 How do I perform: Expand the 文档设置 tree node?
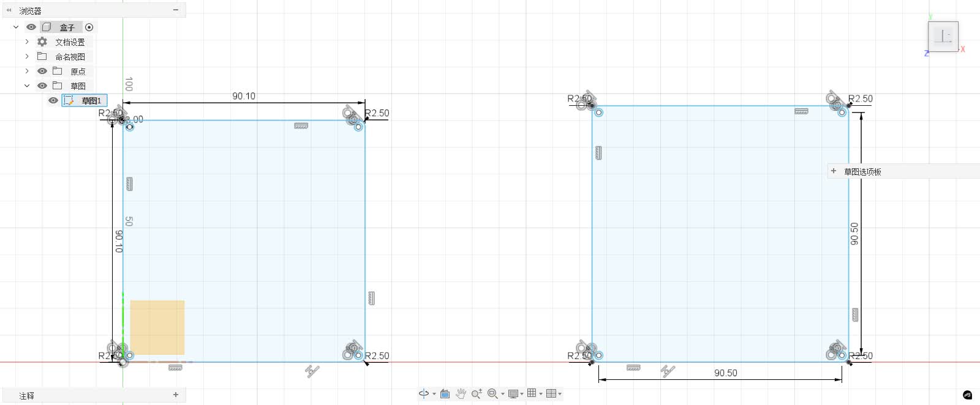click(27, 42)
